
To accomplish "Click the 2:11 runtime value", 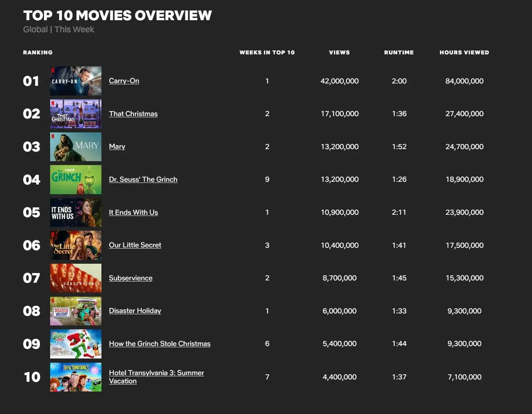I will [x=399, y=212].
